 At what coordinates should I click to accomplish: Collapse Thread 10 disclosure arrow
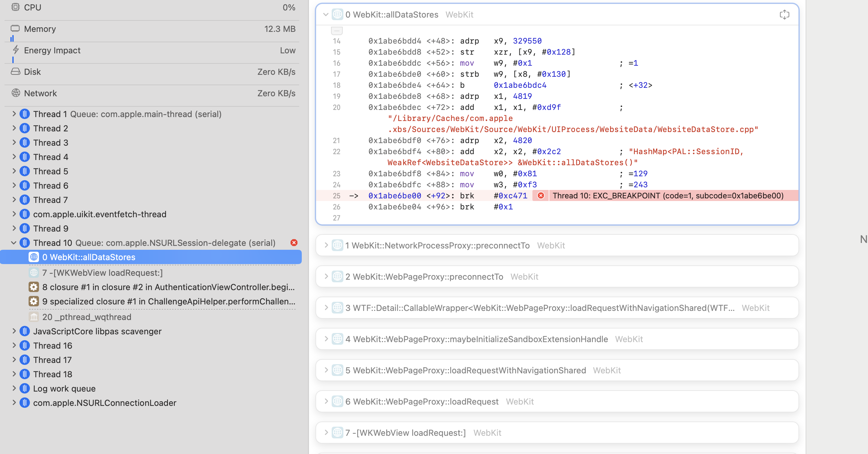pos(14,243)
